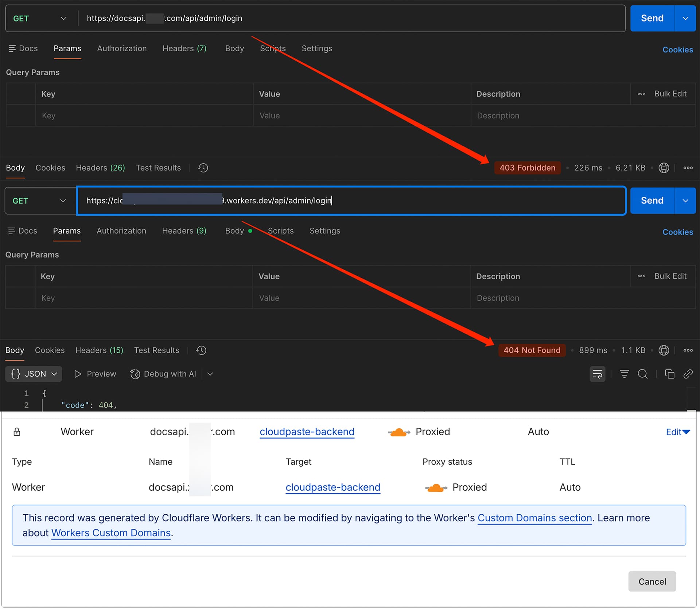Open Workers Custom Domains link
Viewport: 700px width, 612px height.
click(x=111, y=533)
